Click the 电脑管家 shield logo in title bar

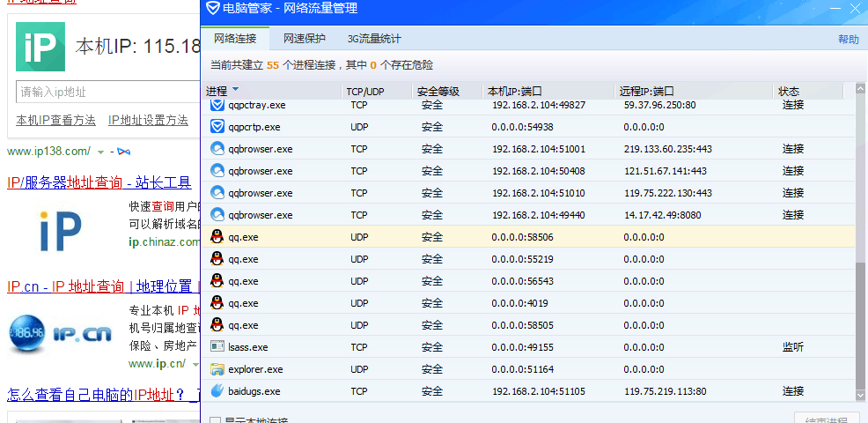pyautogui.click(x=212, y=8)
